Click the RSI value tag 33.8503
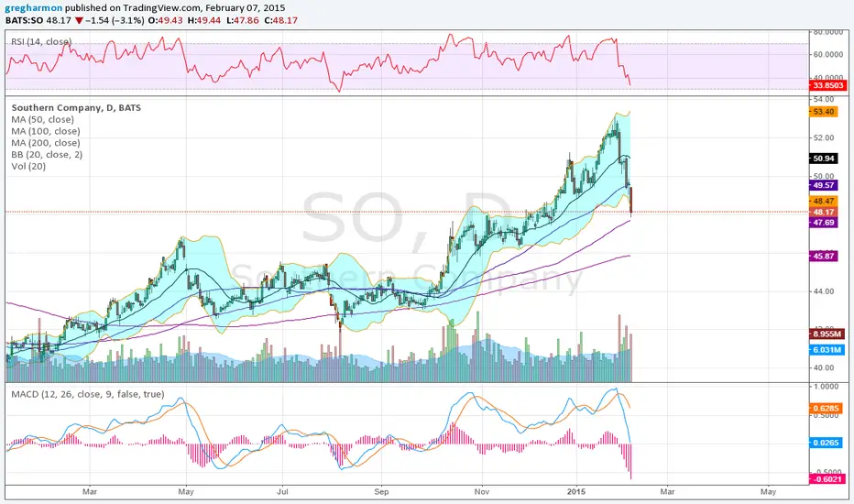The width and height of the screenshot is (854, 504). coord(827,85)
